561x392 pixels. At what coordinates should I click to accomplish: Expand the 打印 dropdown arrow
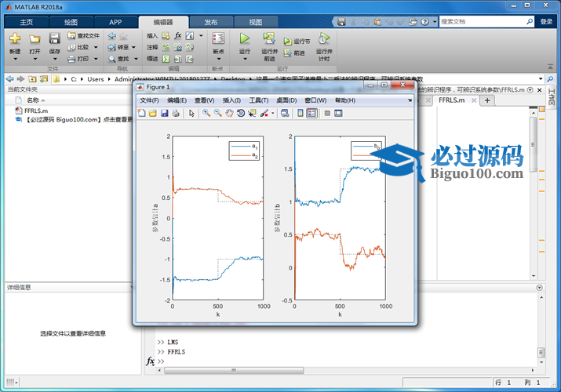[x=96, y=59]
